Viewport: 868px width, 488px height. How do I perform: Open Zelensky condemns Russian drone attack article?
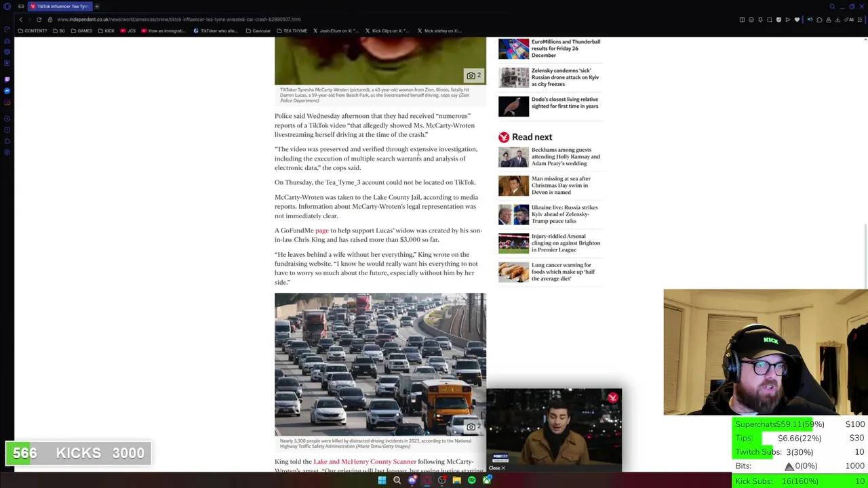tap(565, 77)
